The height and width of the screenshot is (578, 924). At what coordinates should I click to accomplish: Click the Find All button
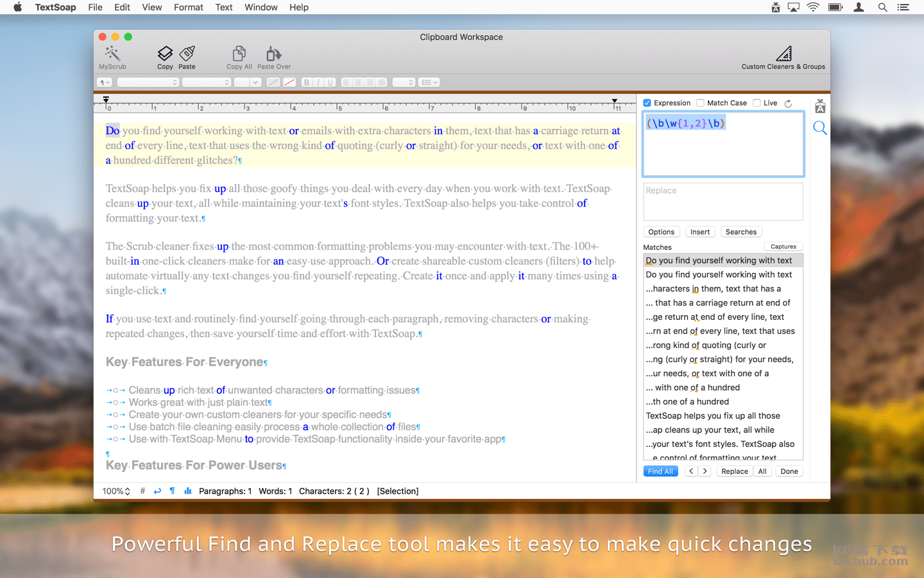(x=660, y=471)
